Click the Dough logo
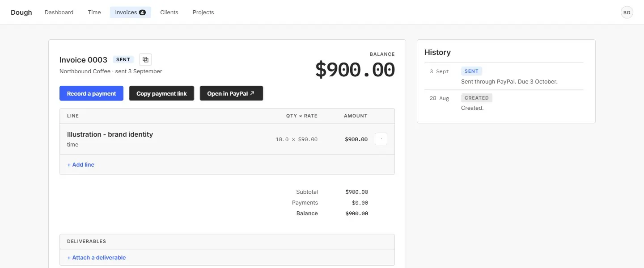The image size is (644, 268). [21, 13]
